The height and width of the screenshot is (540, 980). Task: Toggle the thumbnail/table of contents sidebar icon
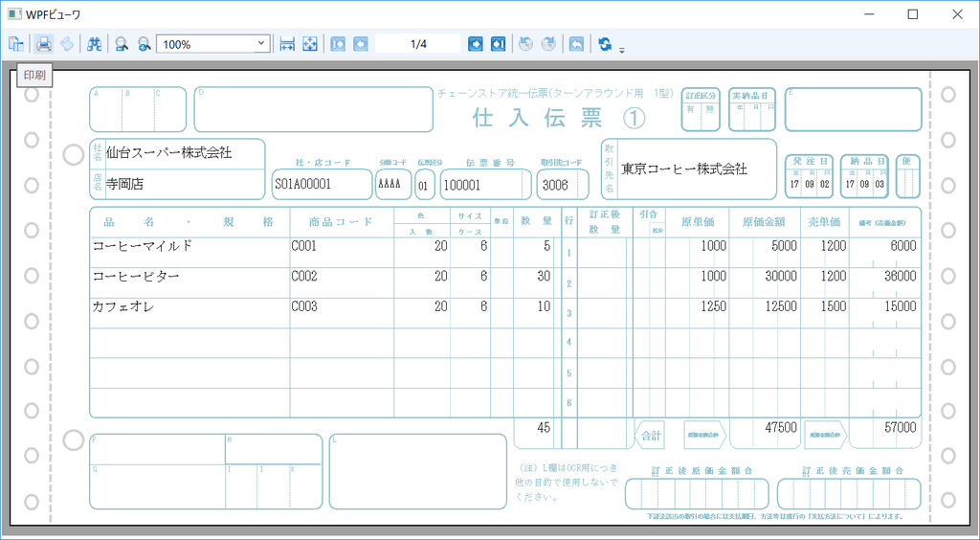tap(16, 44)
